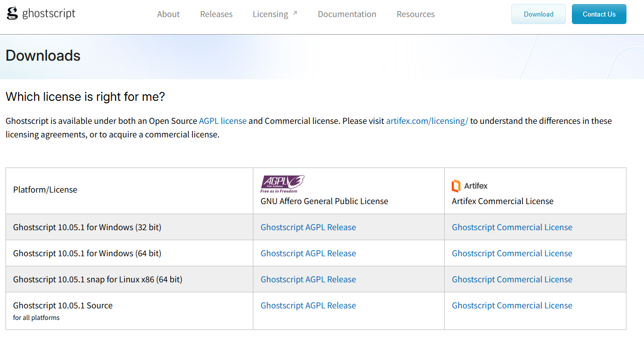Click the Ghostscript ghost logo icon
The image size is (644, 341).
pyautogui.click(x=12, y=14)
